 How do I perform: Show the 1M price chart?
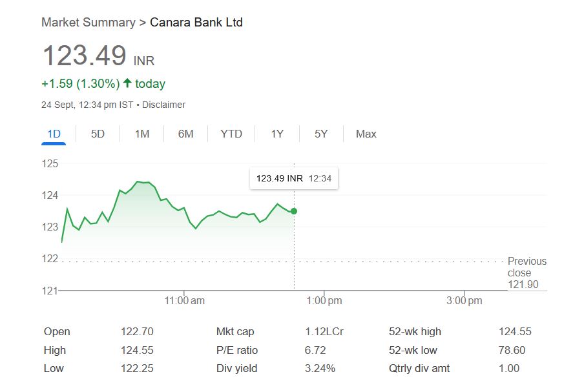click(x=142, y=134)
